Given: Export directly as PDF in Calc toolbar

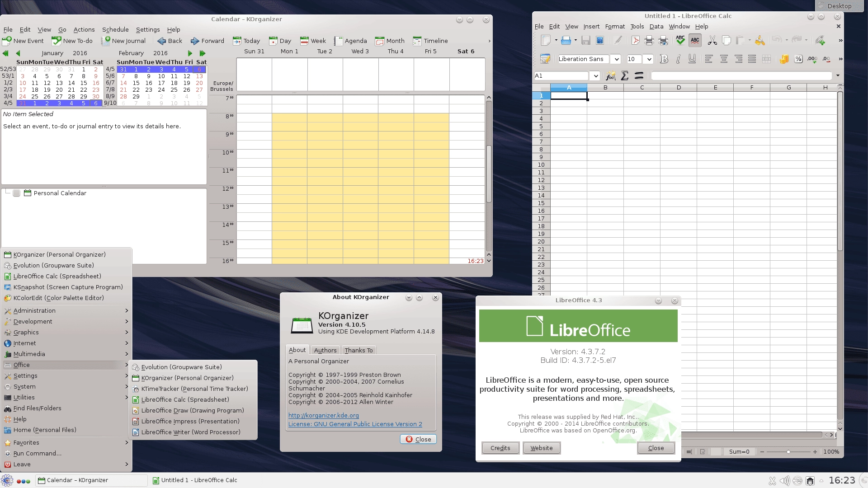Looking at the screenshot, I should pos(635,41).
